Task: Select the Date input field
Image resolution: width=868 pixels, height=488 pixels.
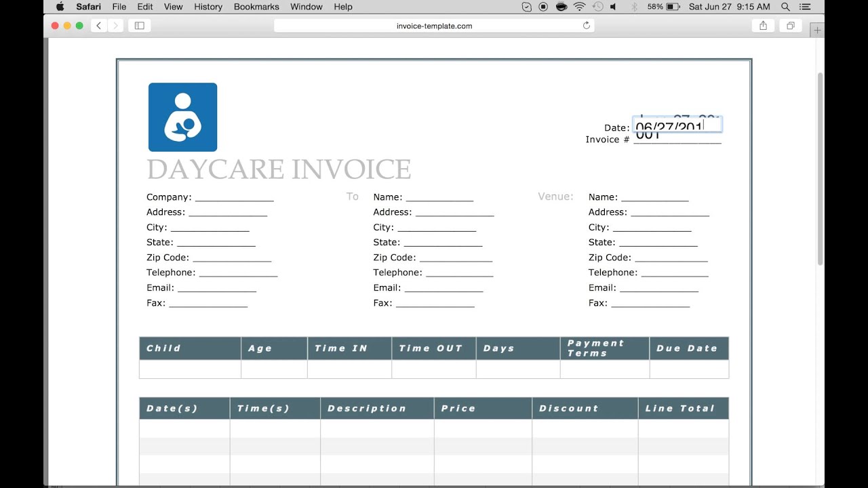Action: [676, 124]
